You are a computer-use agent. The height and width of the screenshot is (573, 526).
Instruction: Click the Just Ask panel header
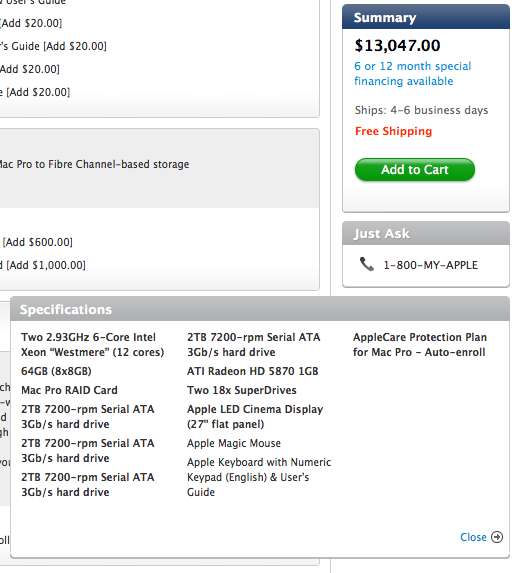pyautogui.click(x=426, y=233)
